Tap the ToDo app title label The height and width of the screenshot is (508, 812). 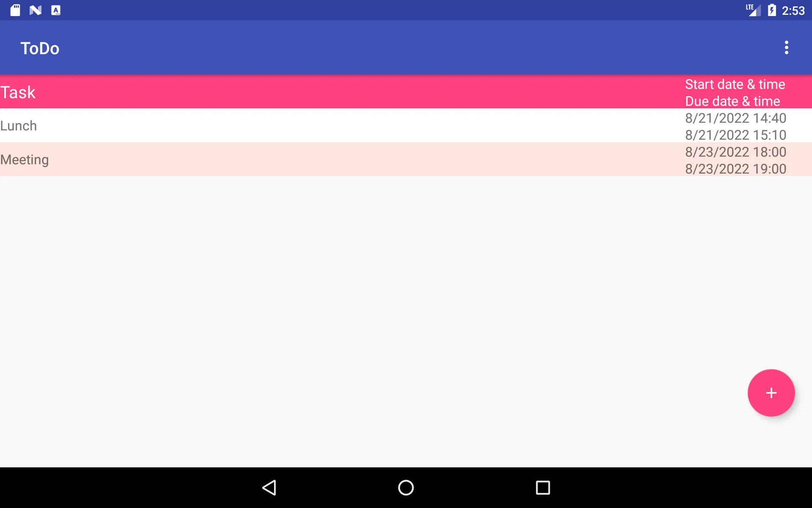tap(40, 47)
